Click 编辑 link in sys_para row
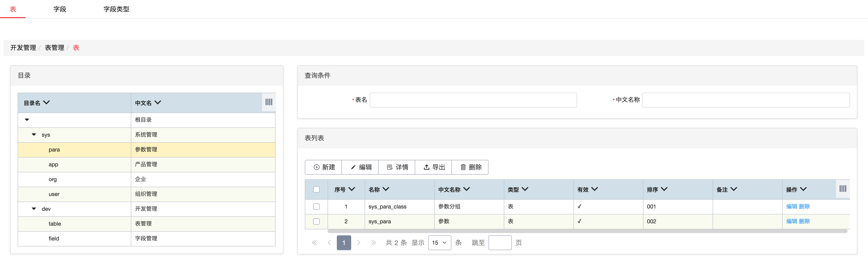This screenshot has width=868, height=265. pyautogui.click(x=791, y=221)
